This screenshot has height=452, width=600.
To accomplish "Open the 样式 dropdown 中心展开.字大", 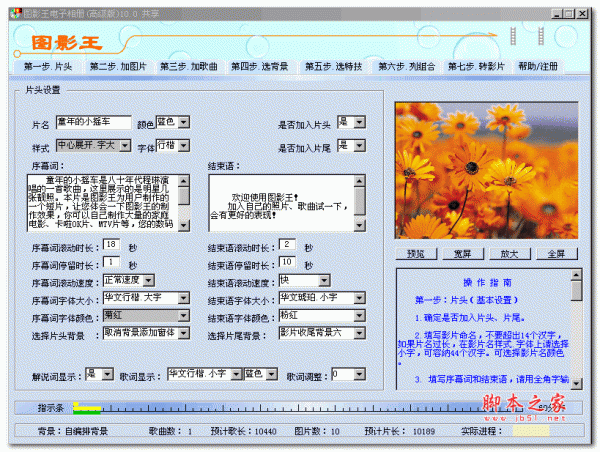I will [125, 145].
